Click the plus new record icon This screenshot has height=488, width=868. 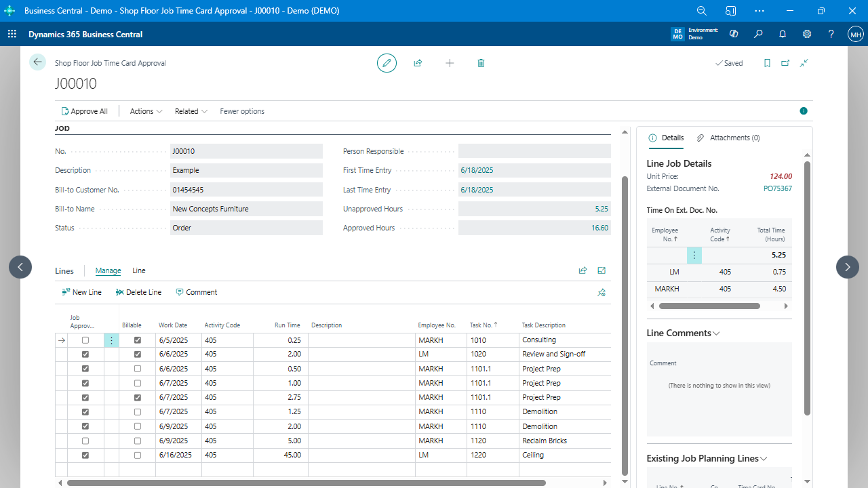pos(450,63)
